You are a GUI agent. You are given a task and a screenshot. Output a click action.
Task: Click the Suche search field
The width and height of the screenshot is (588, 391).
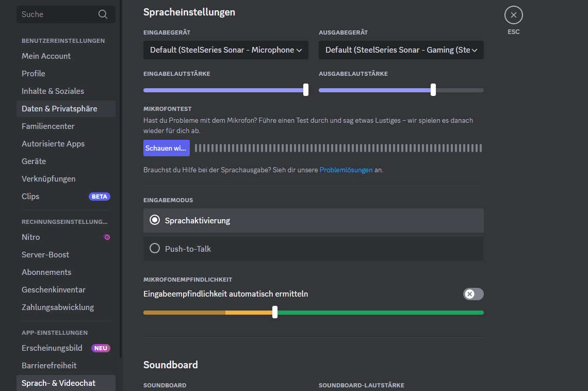pos(66,14)
